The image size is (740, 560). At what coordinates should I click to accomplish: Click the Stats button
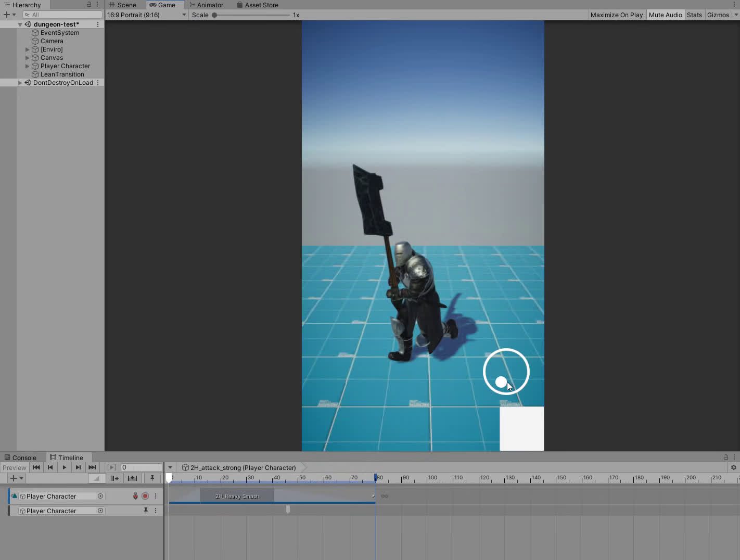click(694, 15)
